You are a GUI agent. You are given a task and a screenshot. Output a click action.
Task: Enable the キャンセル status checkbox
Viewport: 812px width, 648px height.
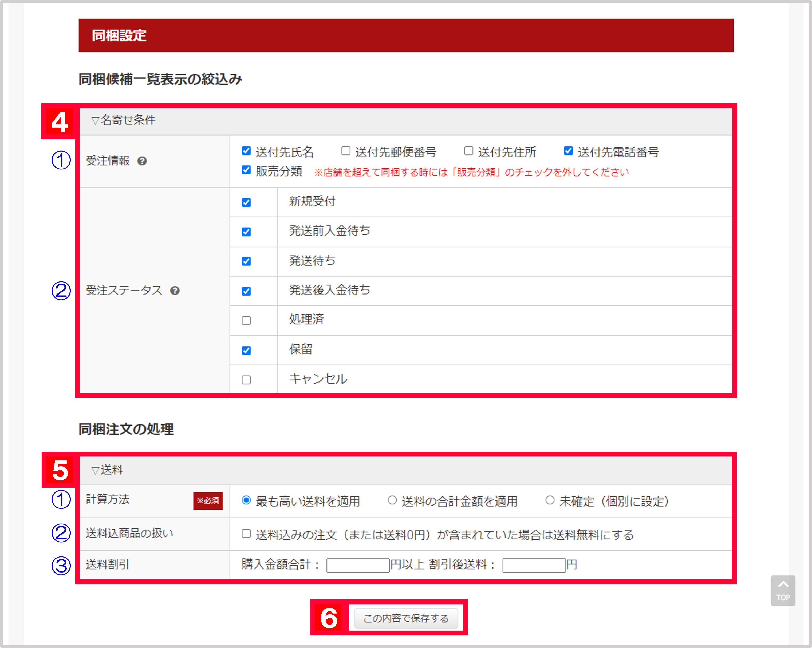246,380
